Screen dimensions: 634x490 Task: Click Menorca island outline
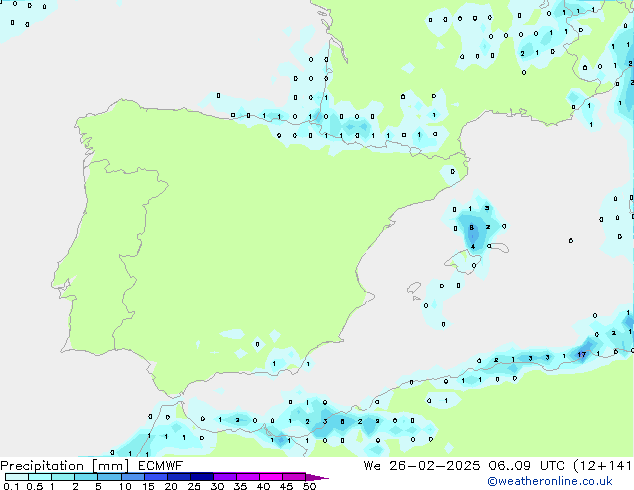(499, 247)
